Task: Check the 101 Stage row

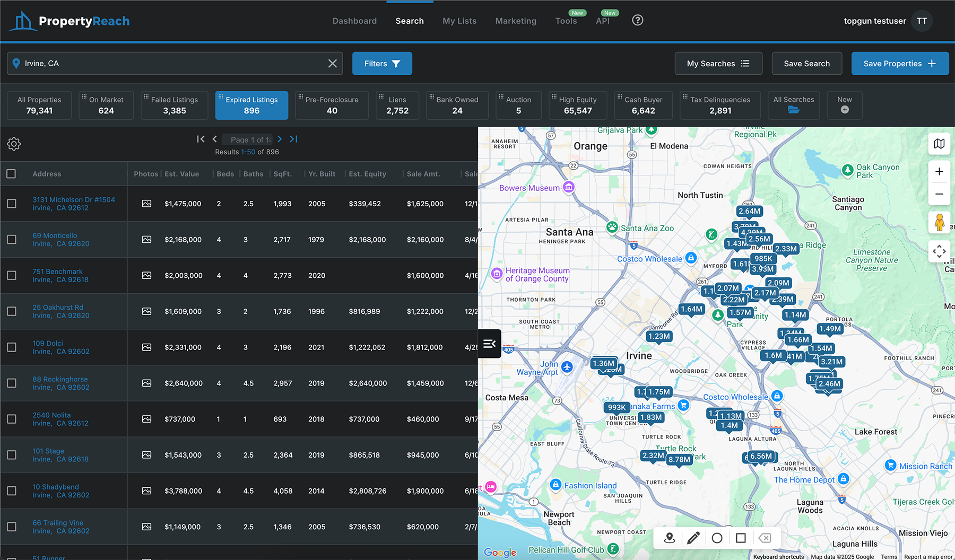Action: coord(11,455)
